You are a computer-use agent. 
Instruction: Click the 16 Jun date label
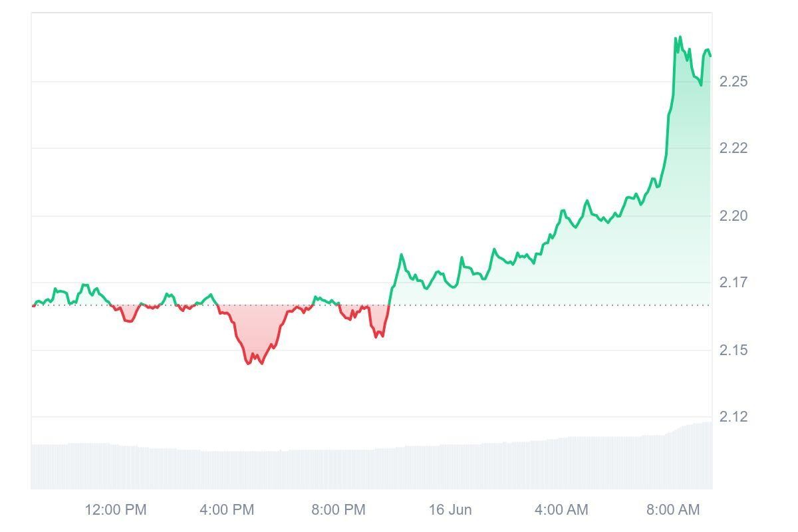click(x=450, y=510)
